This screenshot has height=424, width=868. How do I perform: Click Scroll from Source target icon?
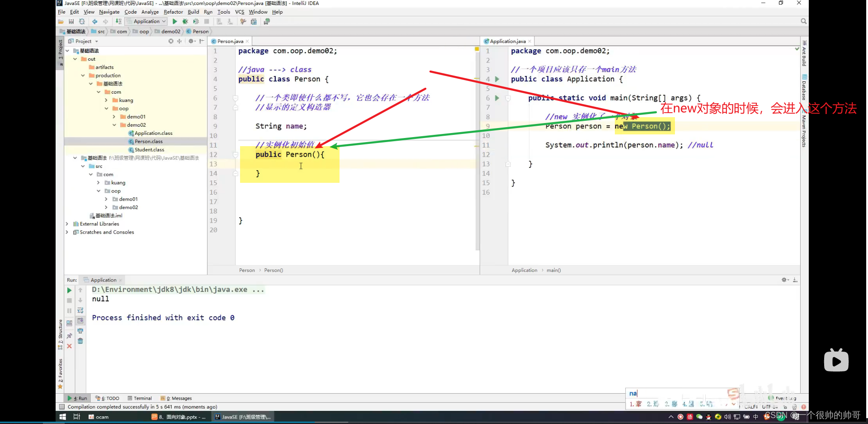(171, 41)
